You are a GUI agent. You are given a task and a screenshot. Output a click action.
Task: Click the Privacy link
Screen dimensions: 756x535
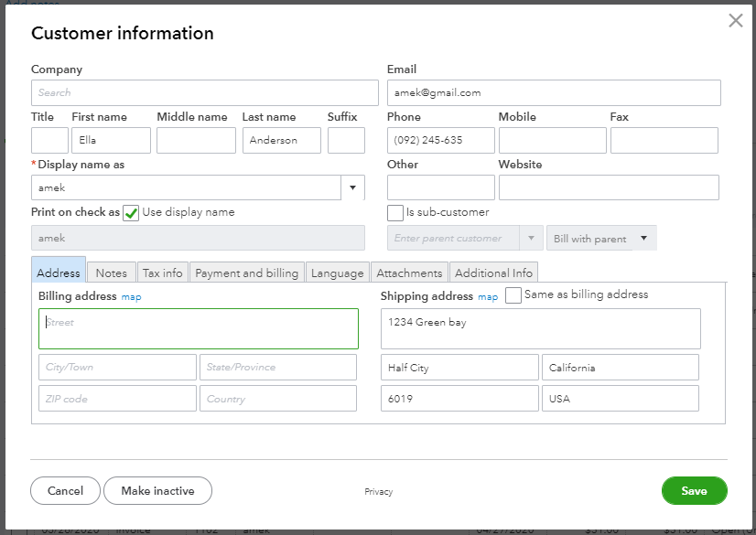click(x=378, y=492)
